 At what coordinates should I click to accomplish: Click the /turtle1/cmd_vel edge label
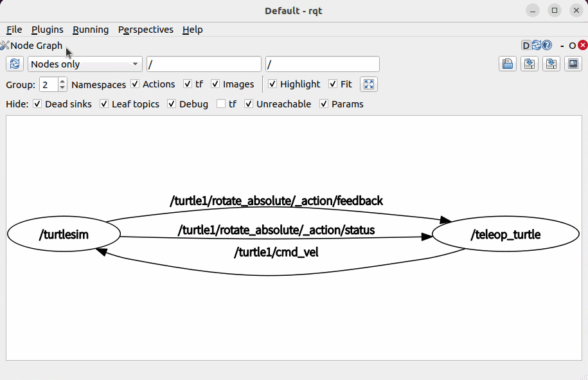tap(276, 252)
